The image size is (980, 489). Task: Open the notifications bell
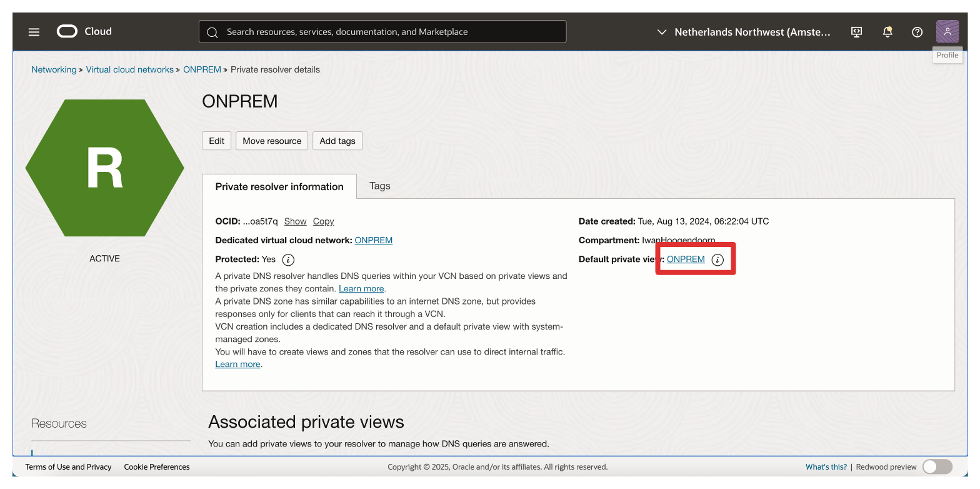pos(887,32)
